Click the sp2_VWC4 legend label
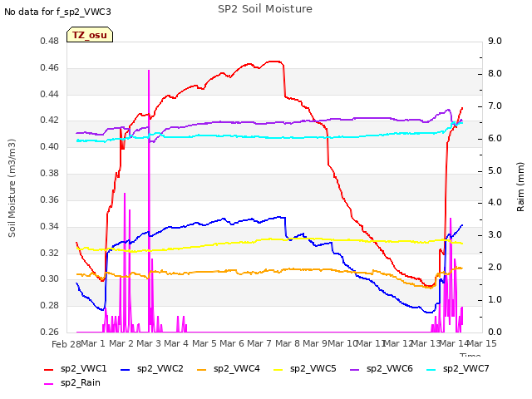This screenshot has height=399, width=532. tap(236, 368)
